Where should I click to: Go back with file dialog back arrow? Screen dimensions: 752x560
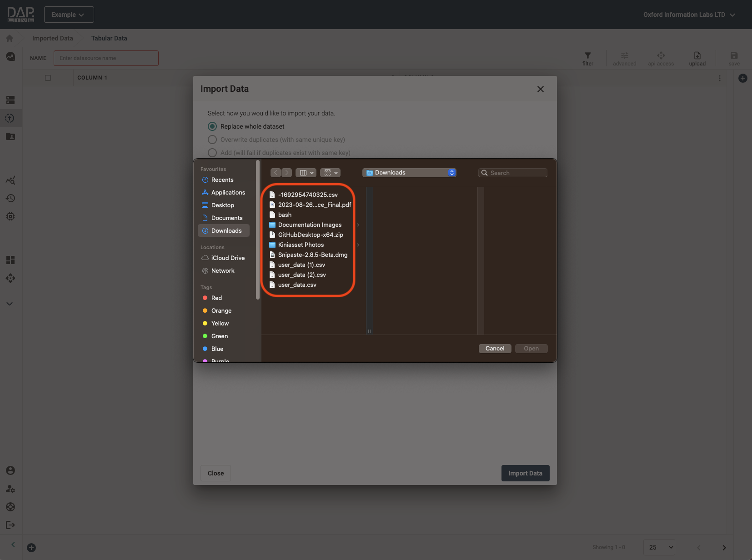click(276, 173)
